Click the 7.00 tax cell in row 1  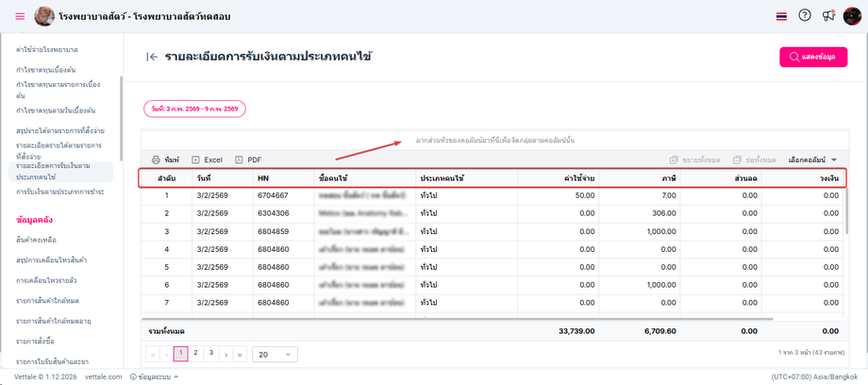pyautogui.click(x=640, y=195)
